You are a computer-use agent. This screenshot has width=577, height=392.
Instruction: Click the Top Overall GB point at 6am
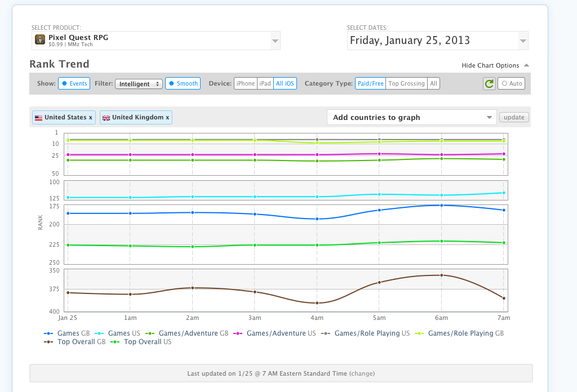pyautogui.click(x=442, y=275)
